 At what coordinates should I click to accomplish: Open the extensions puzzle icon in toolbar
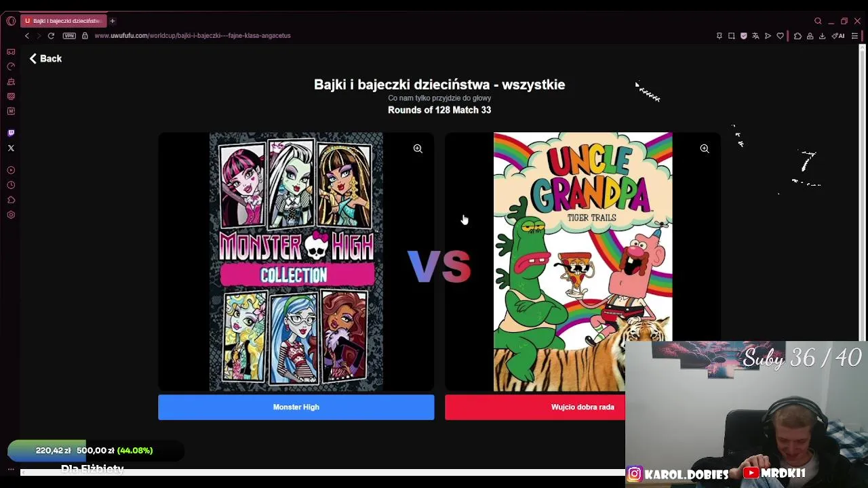[x=797, y=36]
